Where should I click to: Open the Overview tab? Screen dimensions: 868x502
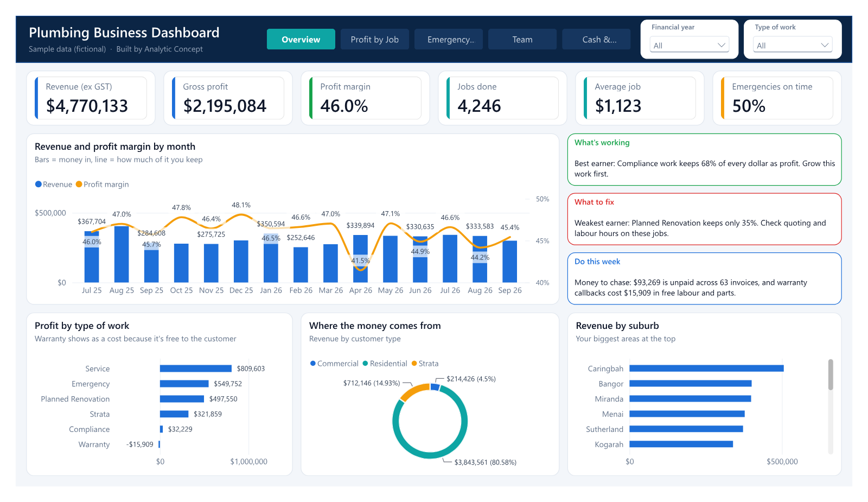(x=301, y=39)
